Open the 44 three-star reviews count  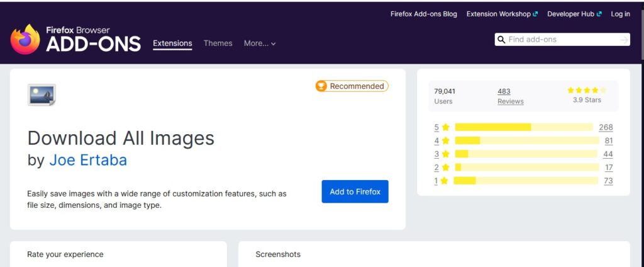click(x=608, y=154)
